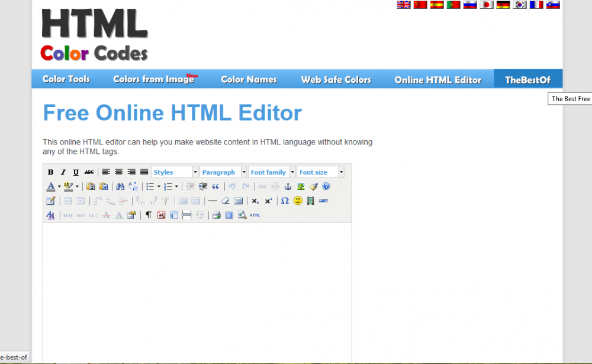This screenshot has height=364, width=592.
Task: Toggle underline text formatting
Action: pyautogui.click(x=76, y=172)
